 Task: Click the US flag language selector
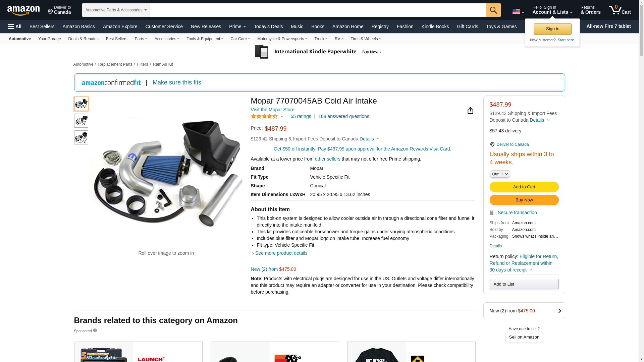pyautogui.click(x=518, y=11)
